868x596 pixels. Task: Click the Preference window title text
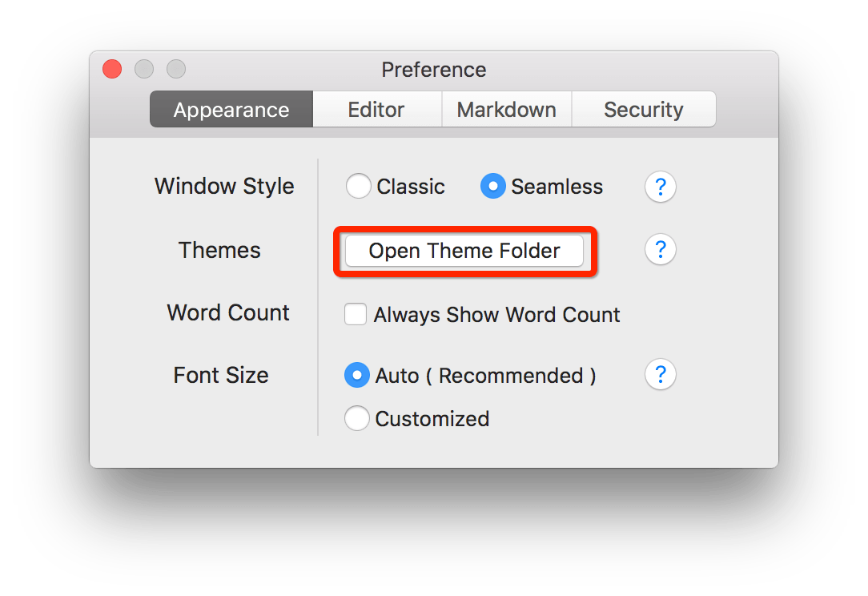coord(434,70)
